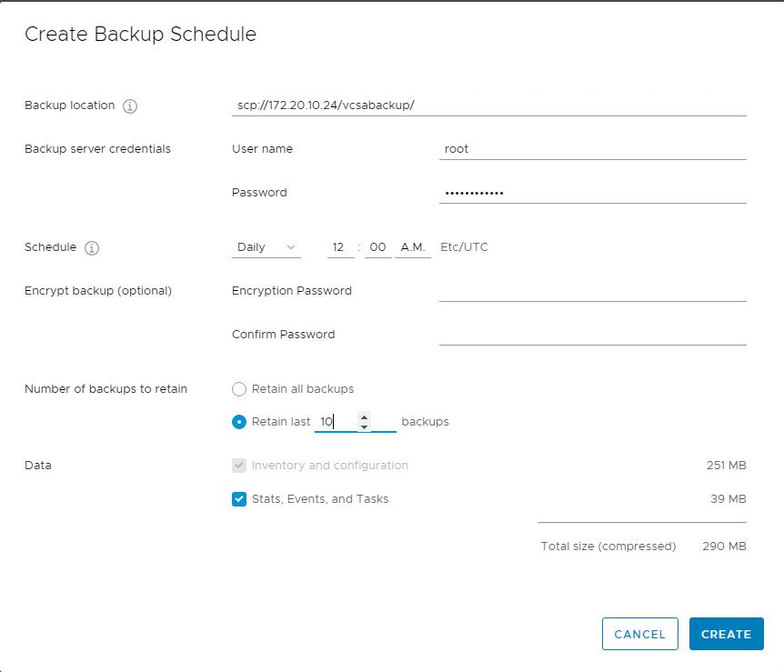Click the User name field containing root

[x=592, y=149]
